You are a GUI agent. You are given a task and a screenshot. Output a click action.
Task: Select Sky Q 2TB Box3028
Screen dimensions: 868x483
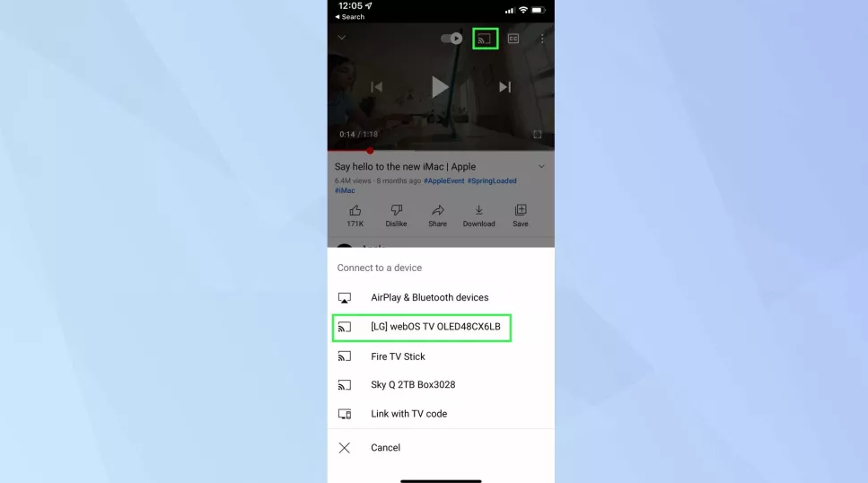(x=441, y=385)
